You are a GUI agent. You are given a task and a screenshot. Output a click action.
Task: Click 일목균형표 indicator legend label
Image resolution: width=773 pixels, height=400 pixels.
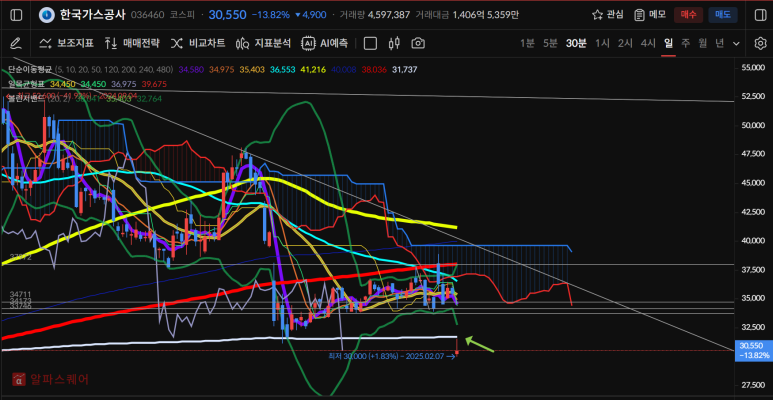coord(26,84)
